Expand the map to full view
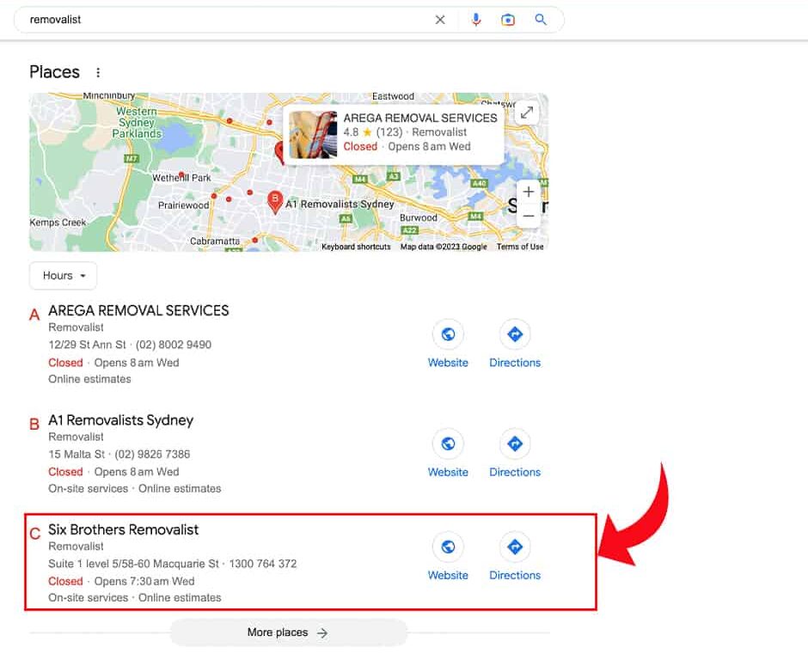This screenshot has width=808, height=672. [x=526, y=113]
